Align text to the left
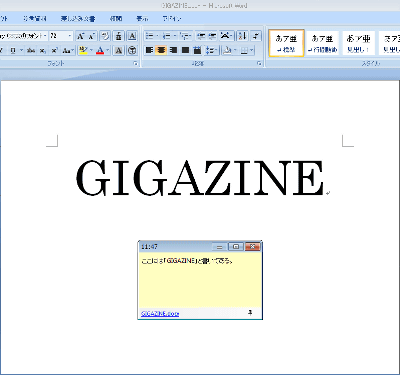Screen dimensions: 400x375 click(x=150, y=50)
